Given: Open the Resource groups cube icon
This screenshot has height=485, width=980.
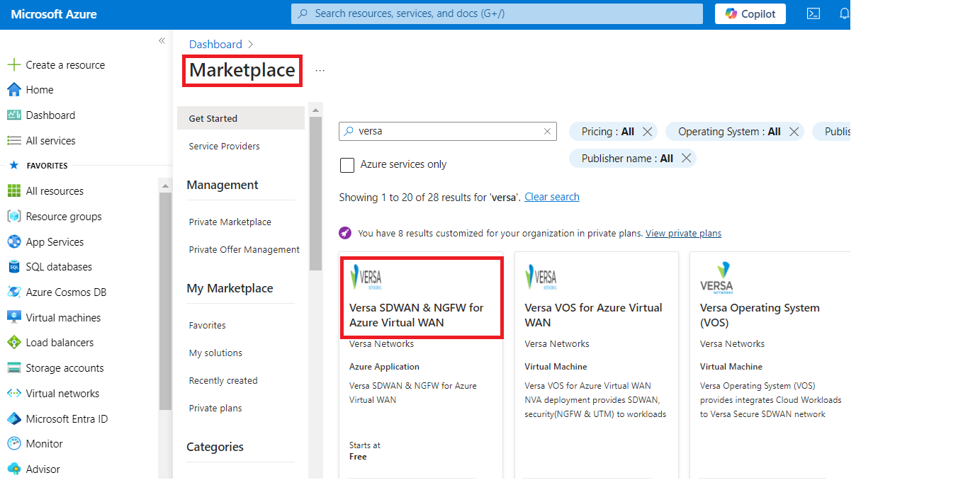Looking at the screenshot, I should (x=13, y=217).
